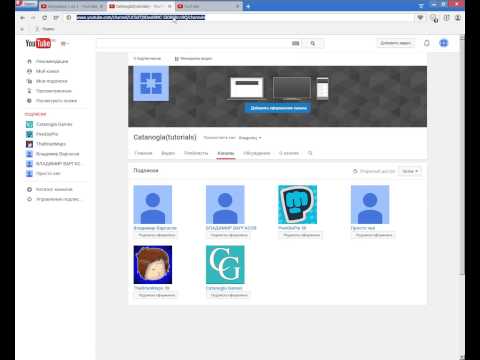Open the PewDiePie channel thumbnail
This screenshot has width=480, height=360.
(297, 205)
